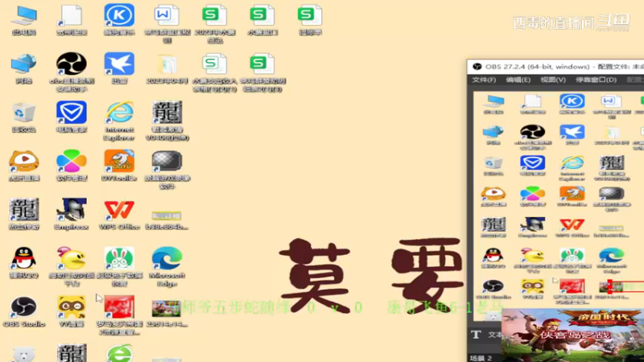
Task: Open the 龍 shortcut beside Internet Explorer on desktop
Action: tap(167, 120)
